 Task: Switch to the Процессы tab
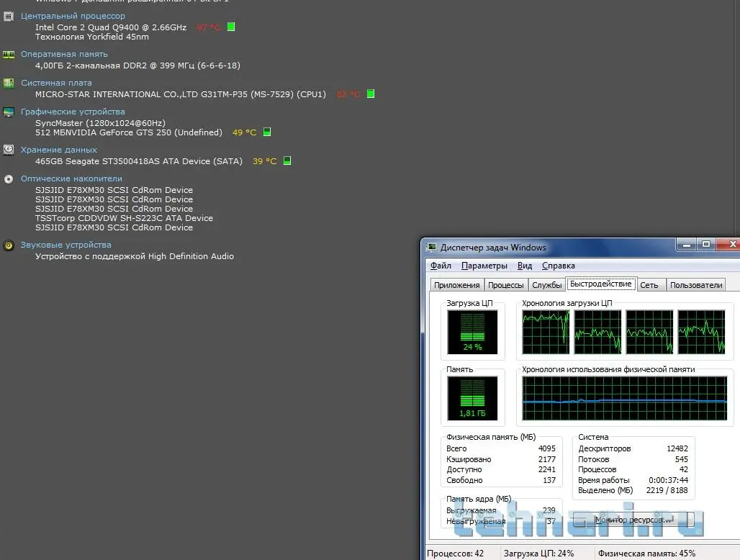click(x=505, y=285)
